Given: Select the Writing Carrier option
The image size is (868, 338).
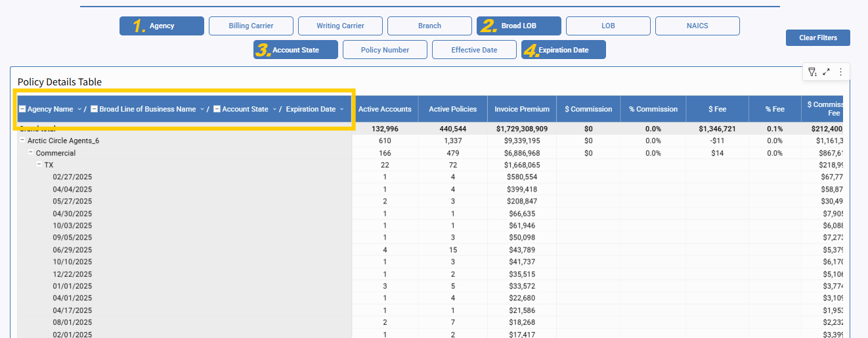Looking at the screenshot, I should point(340,26).
